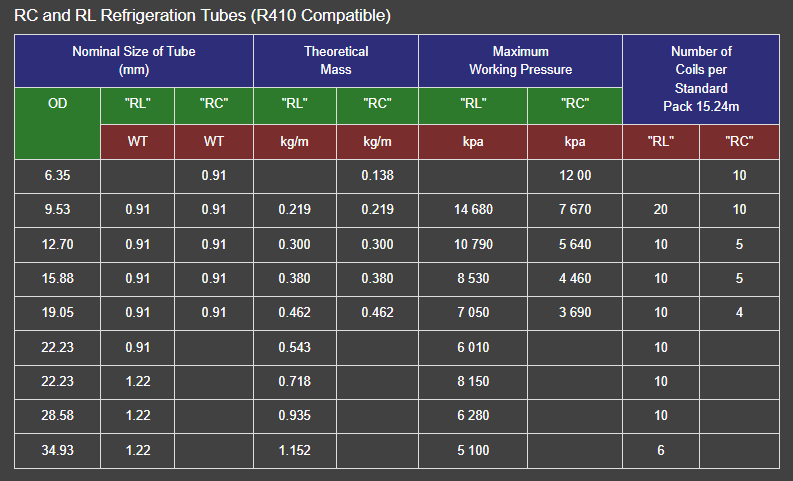This screenshot has width=793, height=481.
Task: Select the 7 670 kpa RC pressure
Action: click(x=574, y=209)
